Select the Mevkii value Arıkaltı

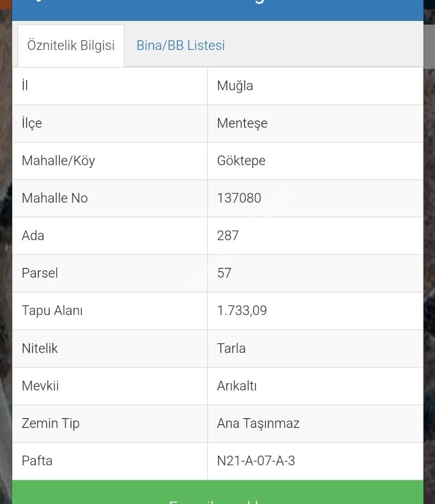coord(237,386)
